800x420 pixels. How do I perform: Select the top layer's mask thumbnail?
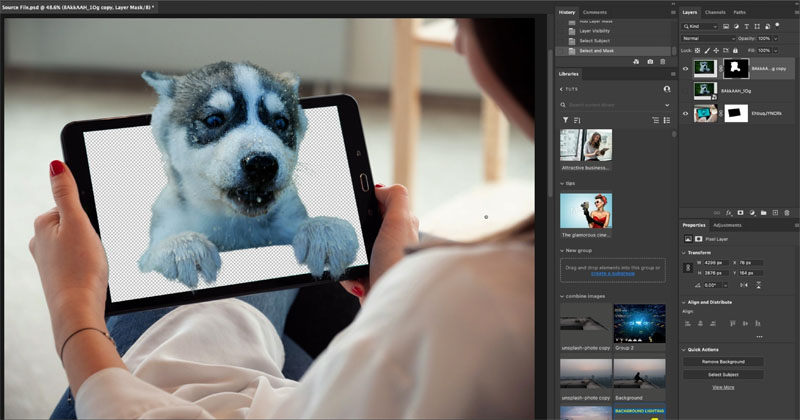(x=736, y=68)
